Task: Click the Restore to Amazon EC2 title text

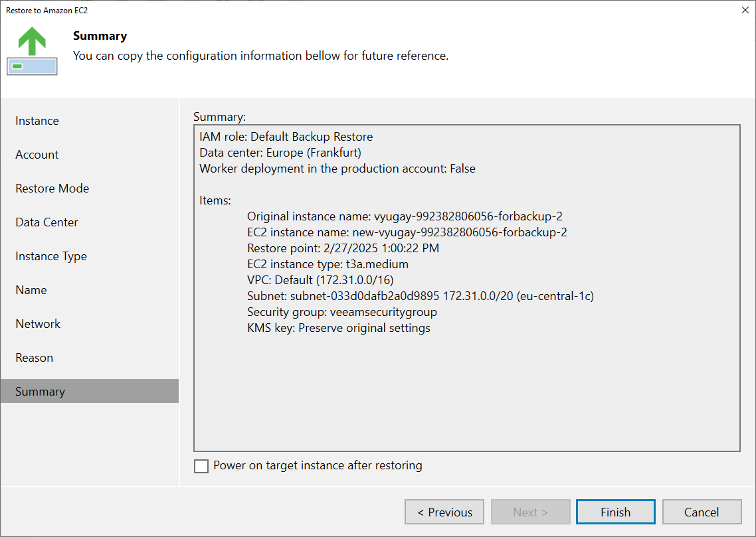Action: click(x=47, y=10)
